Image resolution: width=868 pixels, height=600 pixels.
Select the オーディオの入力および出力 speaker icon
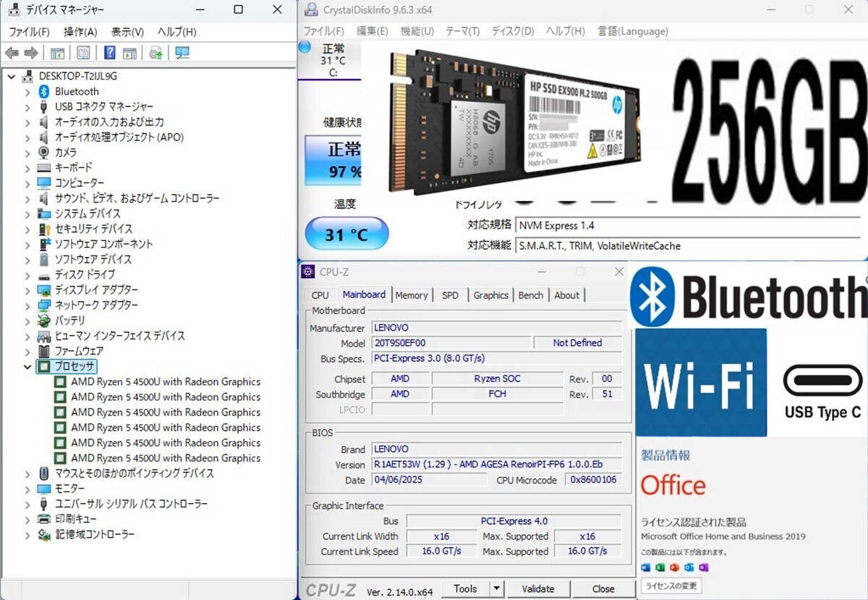43,122
